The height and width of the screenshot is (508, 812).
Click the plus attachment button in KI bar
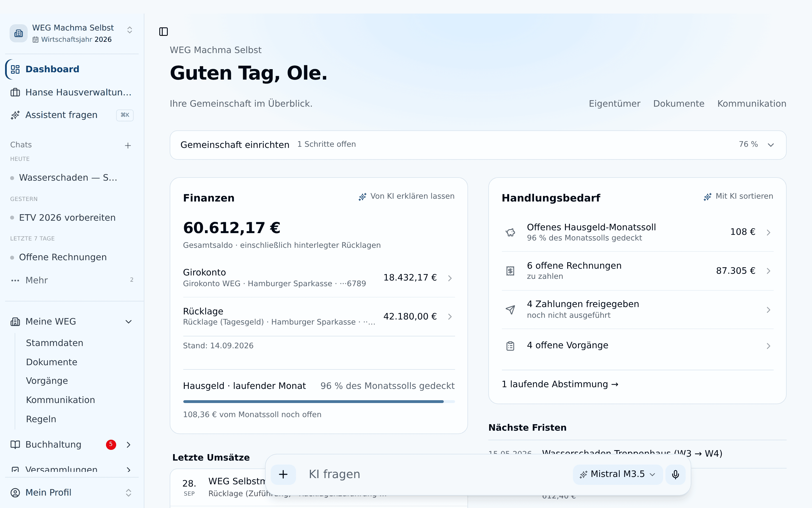pos(283,474)
